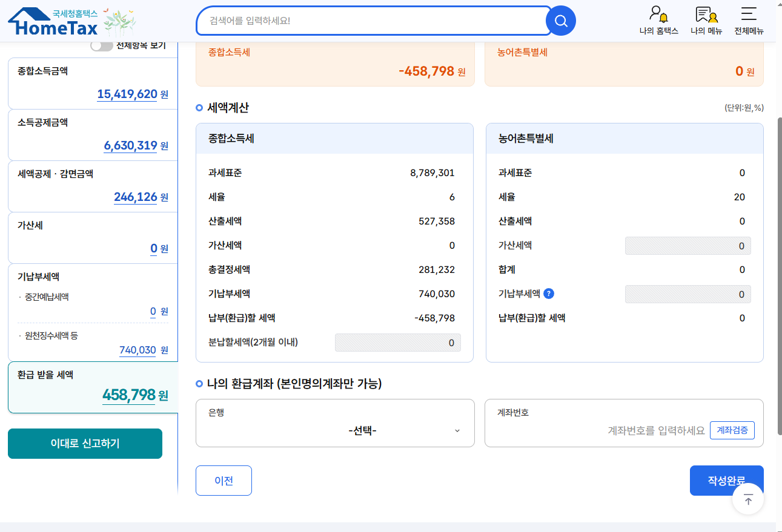The image size is (782, 532).
Task: Open the 종합소득금액 15,419,620 link
Action: pos(127,94)
